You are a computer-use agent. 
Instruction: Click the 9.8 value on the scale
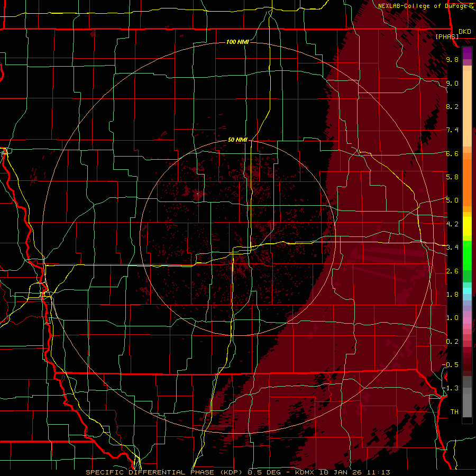[452, 59]
